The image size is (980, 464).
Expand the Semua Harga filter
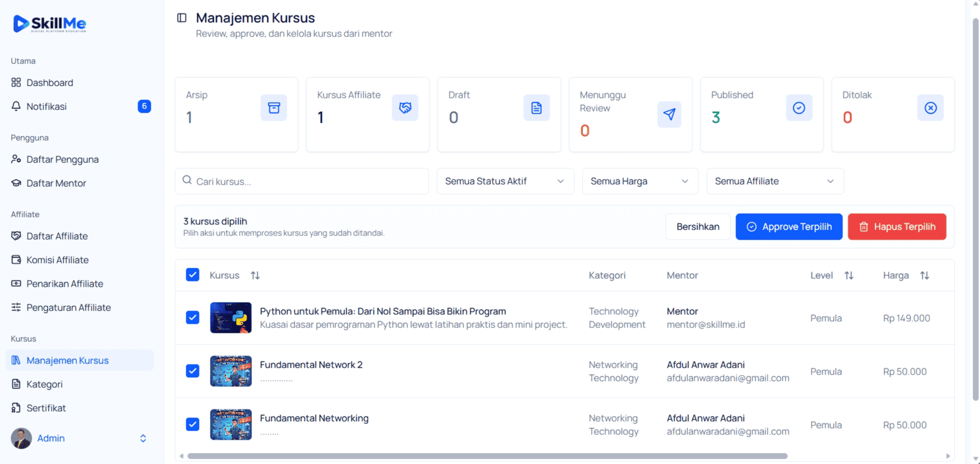point(640,181)
